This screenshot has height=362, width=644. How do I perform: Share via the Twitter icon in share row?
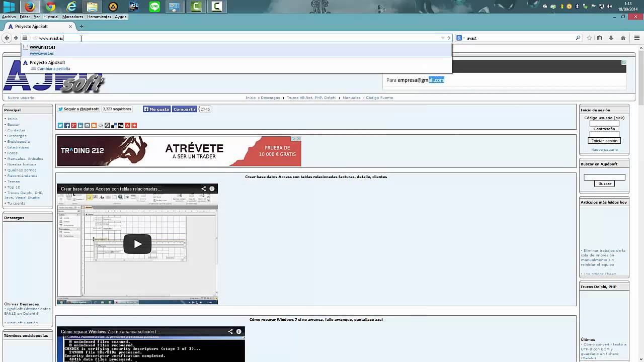click(x=60, y=125)
